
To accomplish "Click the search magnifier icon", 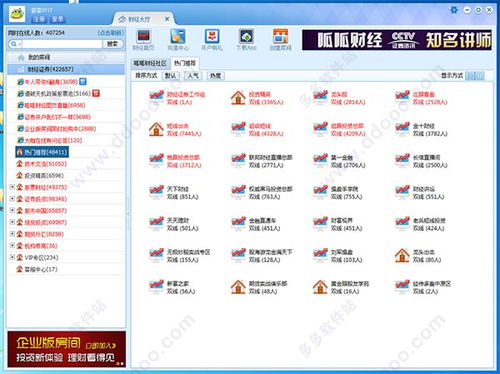I will (x=13, y=44).
